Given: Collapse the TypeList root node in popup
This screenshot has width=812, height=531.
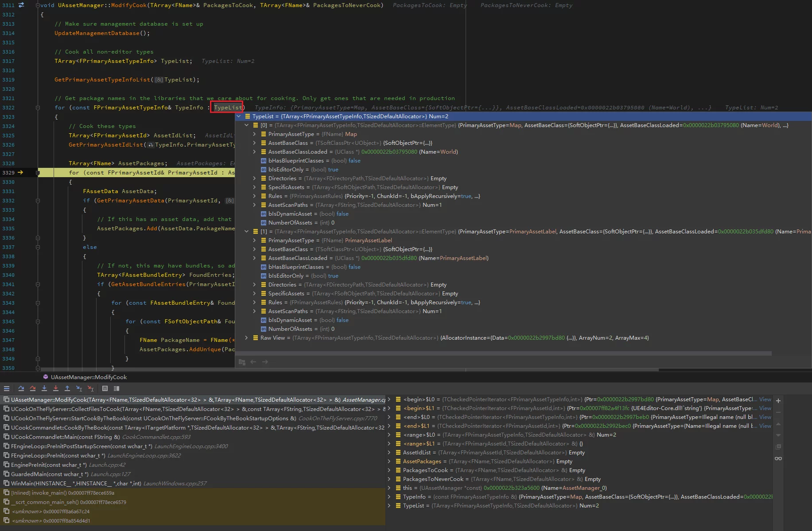Looking at the screenshot, I should pyautogui.click(x=239, y=116).
